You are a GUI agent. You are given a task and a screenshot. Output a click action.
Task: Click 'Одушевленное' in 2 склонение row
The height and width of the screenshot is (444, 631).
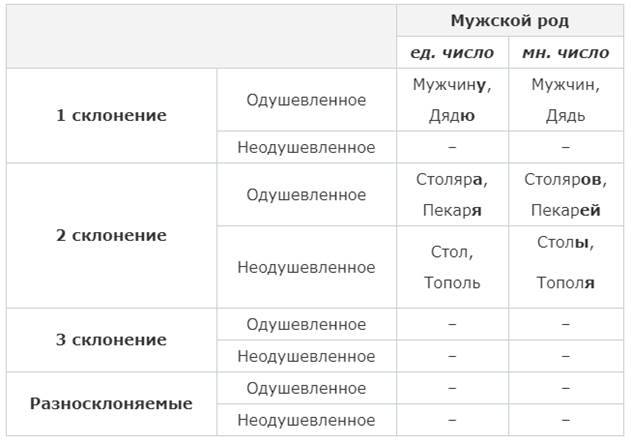click(306, 195)
